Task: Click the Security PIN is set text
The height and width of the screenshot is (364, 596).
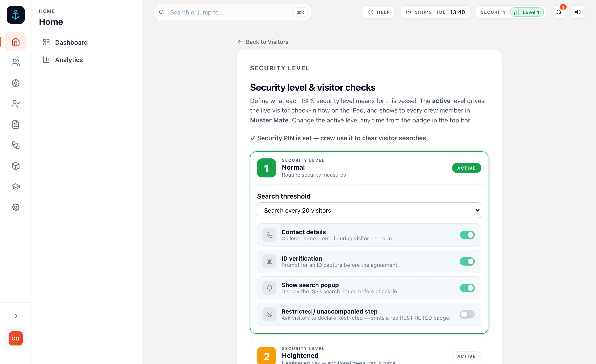Action: [x=339, y=138]
